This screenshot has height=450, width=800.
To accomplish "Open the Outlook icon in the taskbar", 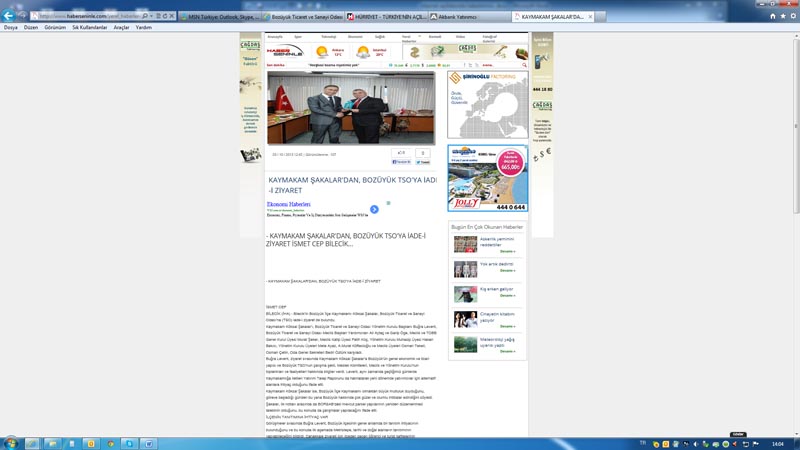I will pos(91,443).
